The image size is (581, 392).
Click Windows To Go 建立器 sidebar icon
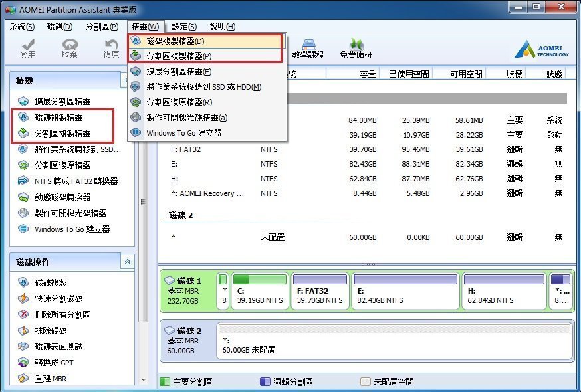click(x=23, y=229)
